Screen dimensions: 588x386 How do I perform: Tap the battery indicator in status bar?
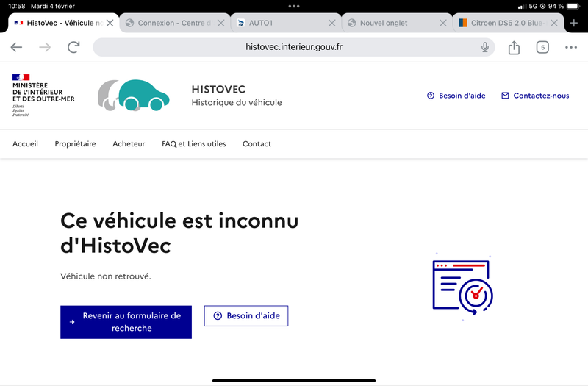[x=573, y=6]
